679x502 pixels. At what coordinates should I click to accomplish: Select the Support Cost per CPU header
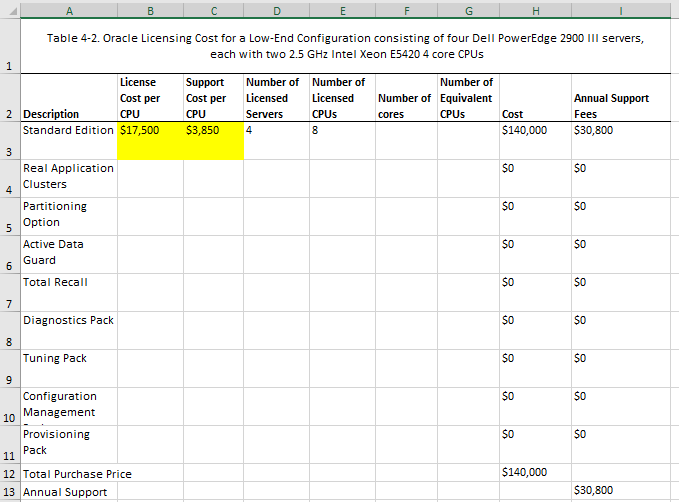click(x=213, y=97)
